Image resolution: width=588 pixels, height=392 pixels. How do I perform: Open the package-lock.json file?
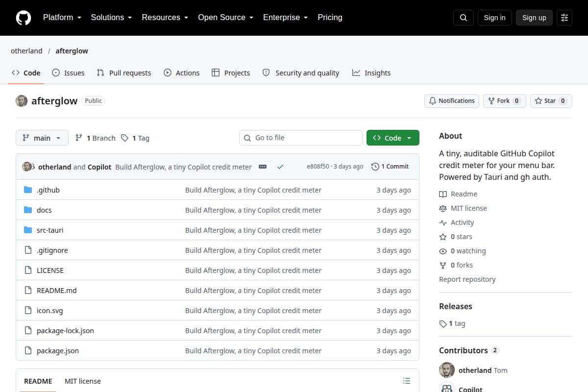point(65,331)
